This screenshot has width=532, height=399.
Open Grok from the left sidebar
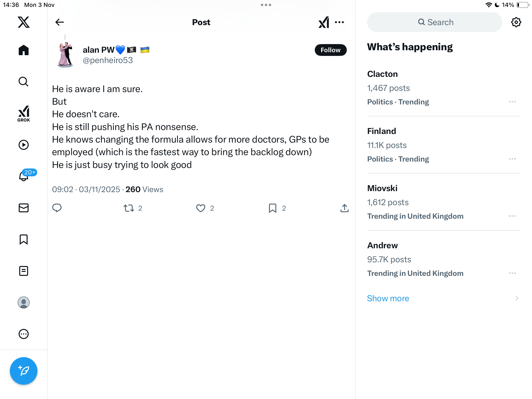coord(24,114)
